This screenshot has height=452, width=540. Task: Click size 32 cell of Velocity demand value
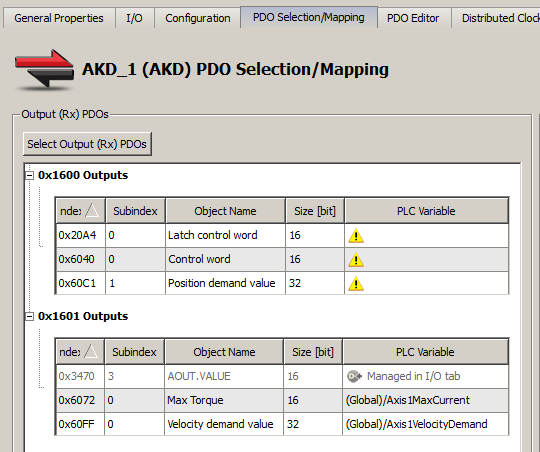pos(313,424)
